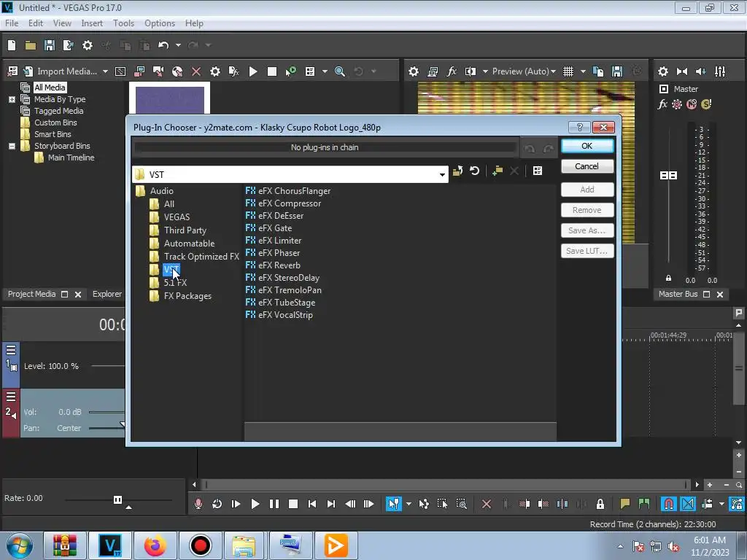This screenshot has height=560, width=747.
Task: Select eFX Compressor plug-in
Action: (x=290, y=203)
